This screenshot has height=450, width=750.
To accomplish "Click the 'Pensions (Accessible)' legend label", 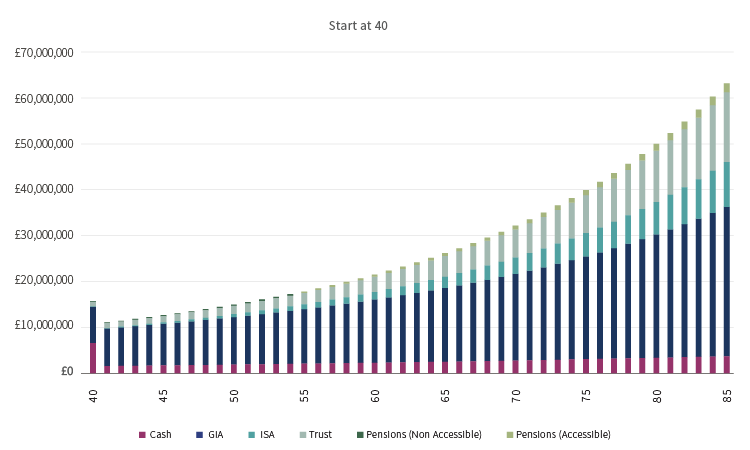I will [x=563, y=435].
